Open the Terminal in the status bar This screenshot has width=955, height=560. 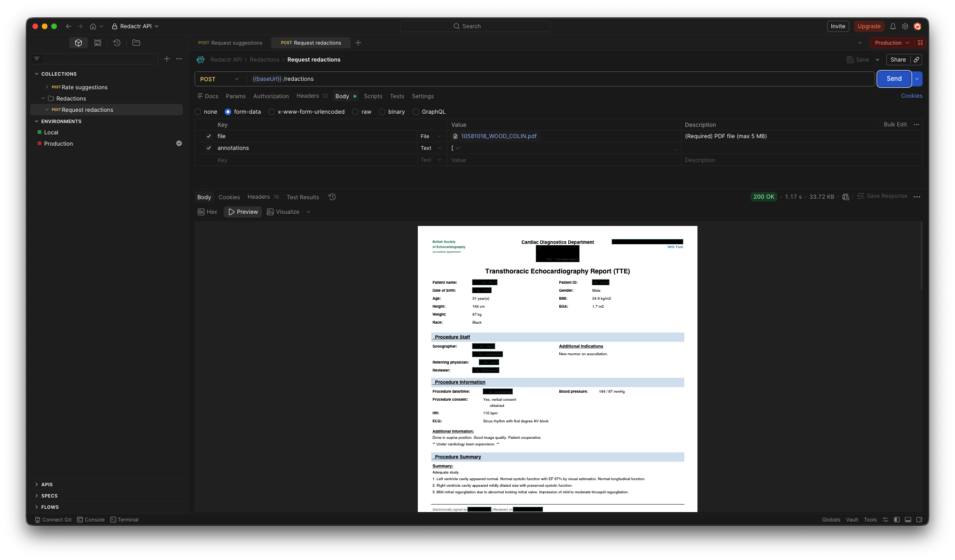coord(125,520)
